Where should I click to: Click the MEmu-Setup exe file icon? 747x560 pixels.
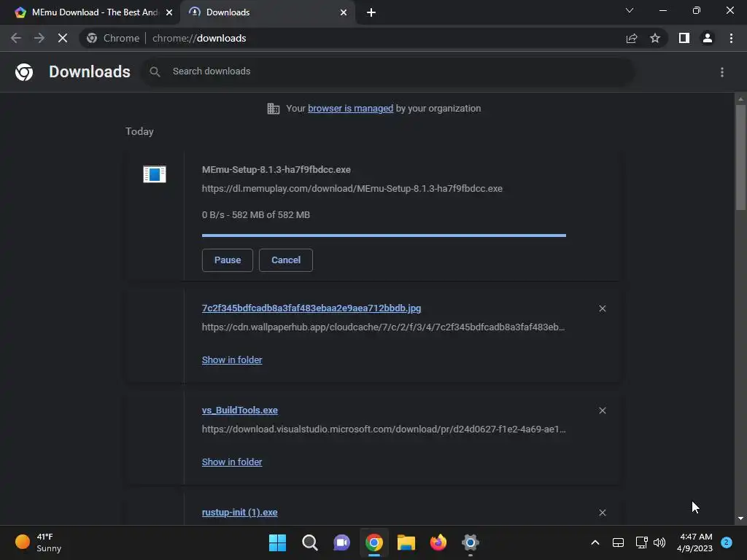tap(155, 174)
